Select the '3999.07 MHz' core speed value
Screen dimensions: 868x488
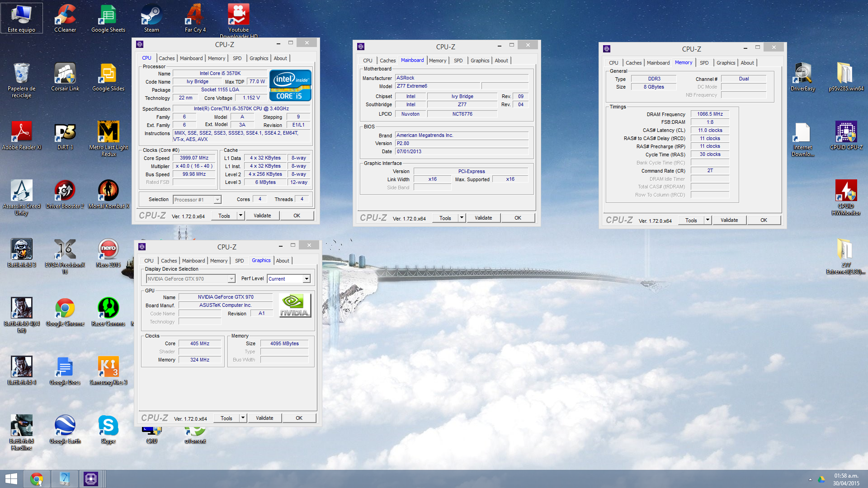click(x=194, y=158)
